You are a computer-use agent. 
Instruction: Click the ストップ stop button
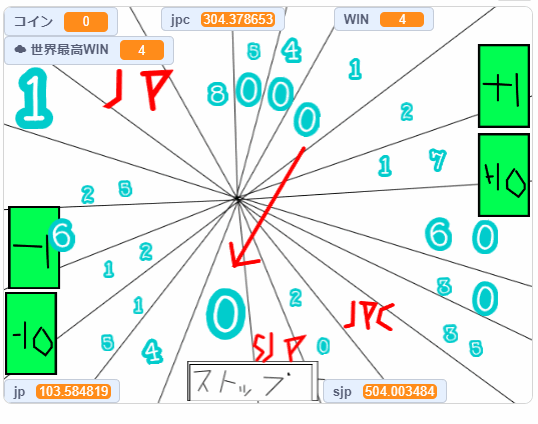[x=253, y=381]
